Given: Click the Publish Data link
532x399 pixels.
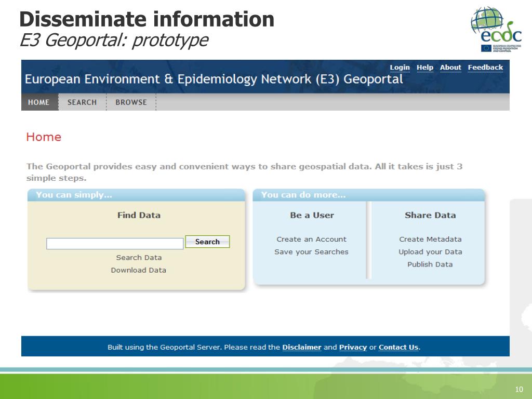Looking at the screenshot, I should coord(430,264).
